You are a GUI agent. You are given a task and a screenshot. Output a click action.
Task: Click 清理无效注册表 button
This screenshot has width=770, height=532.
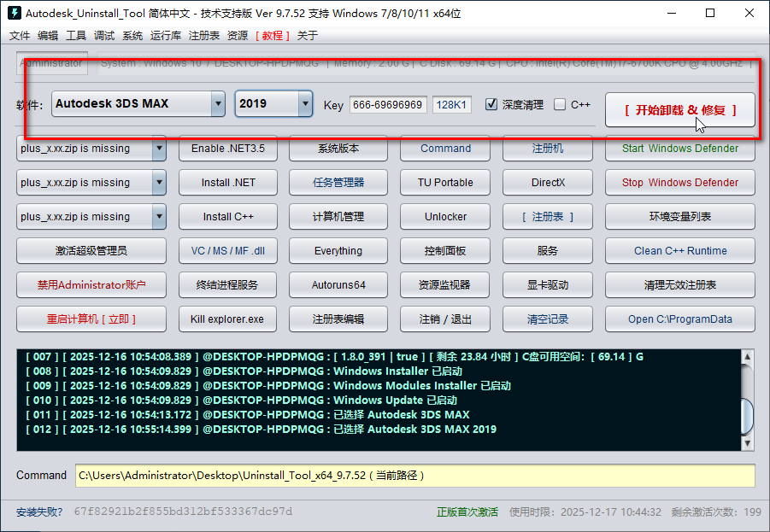tap(679, 284)
